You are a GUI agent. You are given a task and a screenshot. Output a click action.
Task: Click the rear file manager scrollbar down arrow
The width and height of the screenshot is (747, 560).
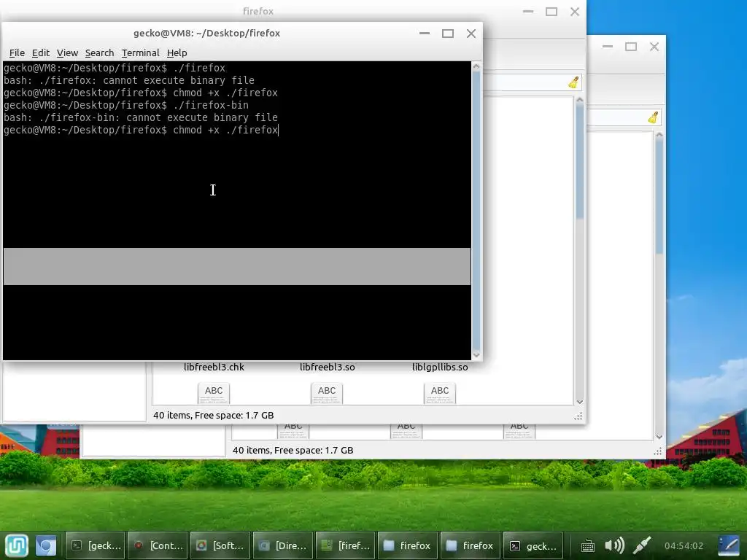coord(659,437)
